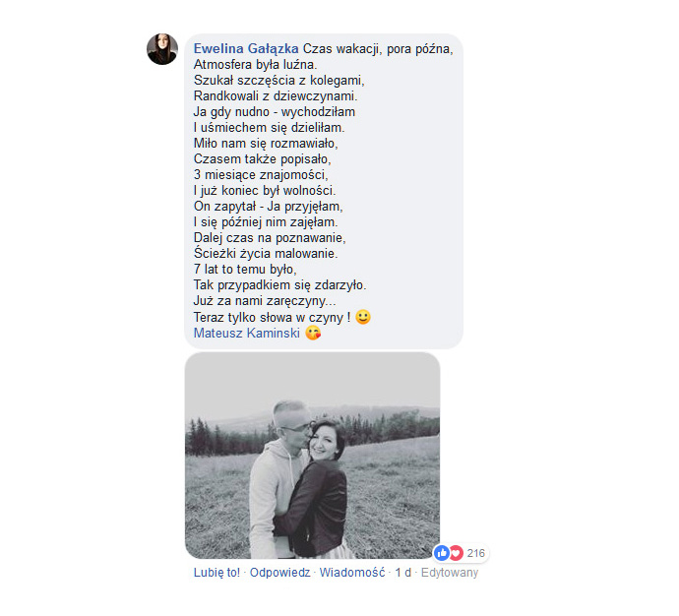Click the line 'Ścieżki życia malowanie.'
This screenshot has height=616, width=679.
pos(266,253)
